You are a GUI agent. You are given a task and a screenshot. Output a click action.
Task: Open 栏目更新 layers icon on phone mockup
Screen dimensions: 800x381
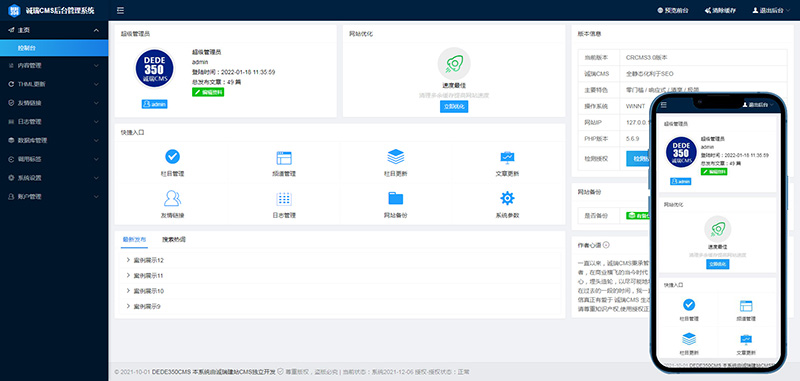(689, 339)
